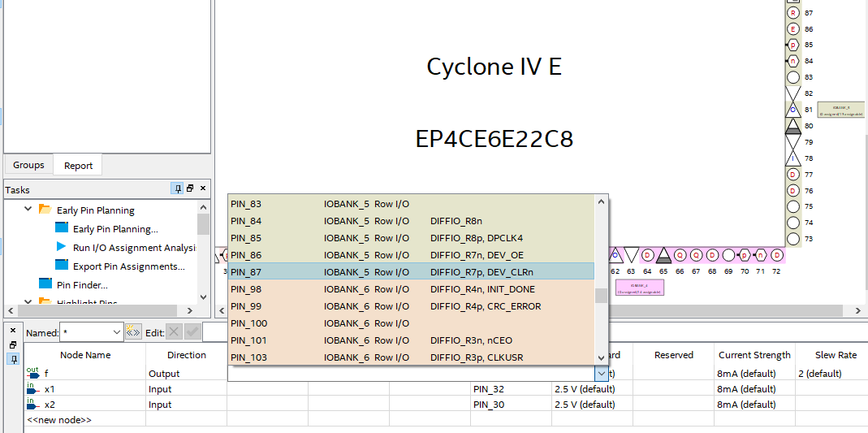The width and height of the screenshot is (868, 433).
Task: Select pin 84 hexagon marked n
Action: pos(793,61)
